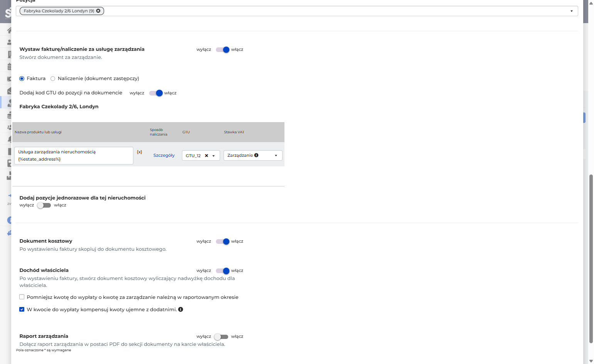Viewport: 594px width, 364px height.
Task: Select Naliczenie (dokument zastępczy) radio button
Action: (x=53, y=79)
